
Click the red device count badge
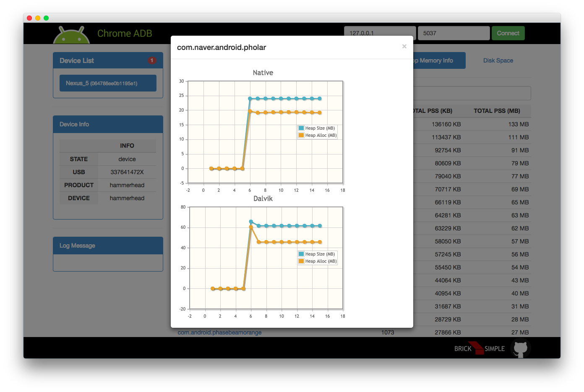152,60
